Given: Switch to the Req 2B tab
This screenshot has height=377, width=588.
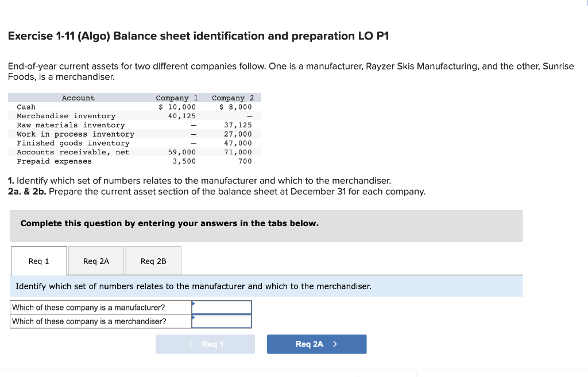Looking at the screenshot, I should tap(153, 261).
